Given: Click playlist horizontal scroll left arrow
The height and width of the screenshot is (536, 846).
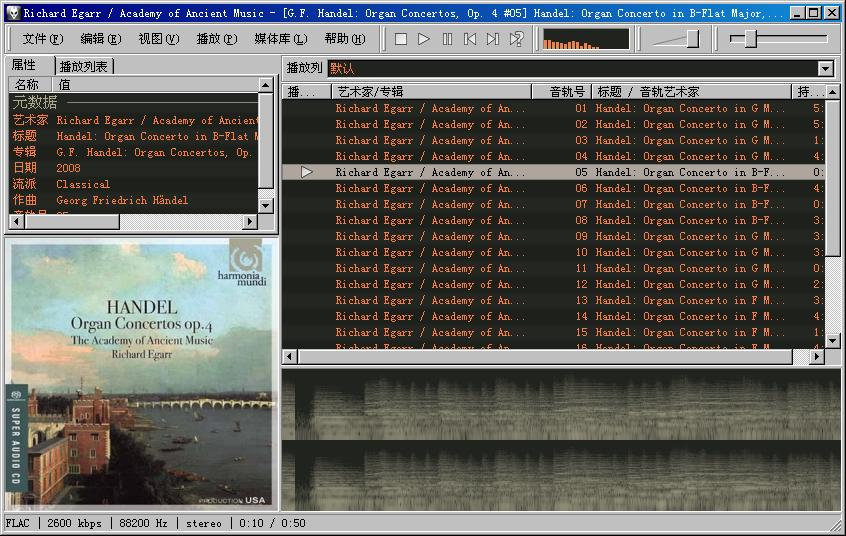Looking at the screenshot, I should pos(290,356).
